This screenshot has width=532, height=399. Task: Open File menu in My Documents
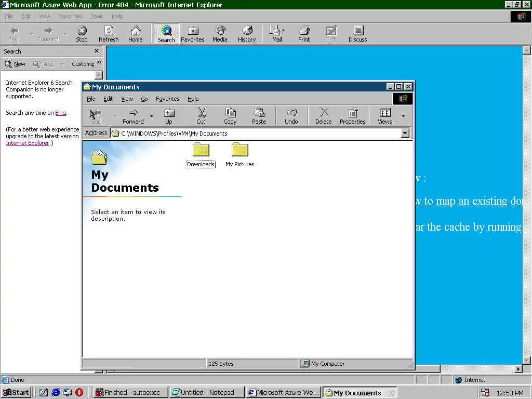(x=91, y=99)
